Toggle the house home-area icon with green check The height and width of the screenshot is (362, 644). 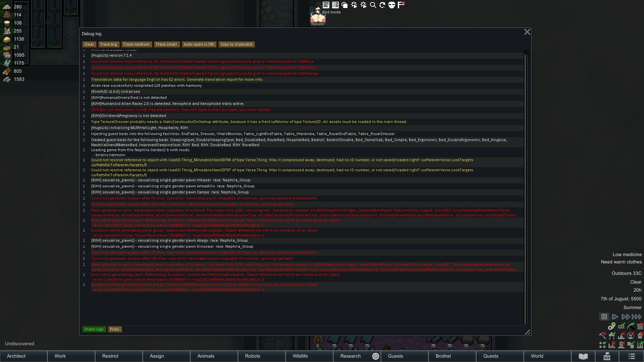click(612, 335)
